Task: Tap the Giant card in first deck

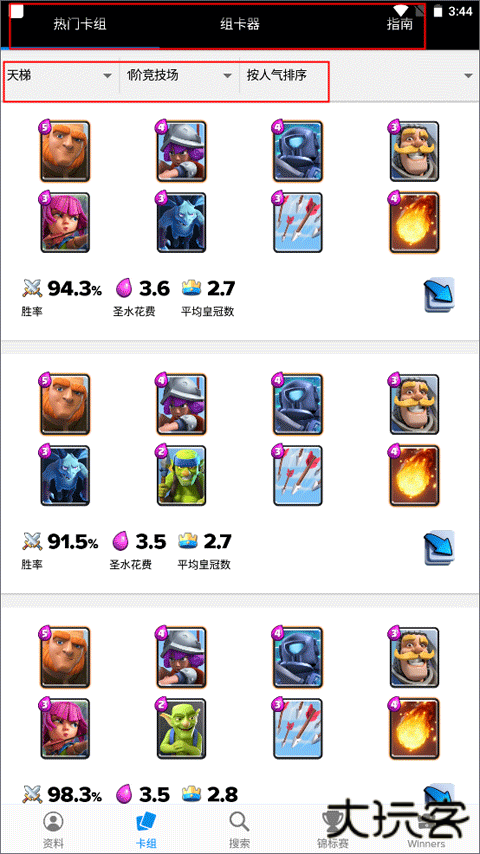Action: click(x=65, y=151)
